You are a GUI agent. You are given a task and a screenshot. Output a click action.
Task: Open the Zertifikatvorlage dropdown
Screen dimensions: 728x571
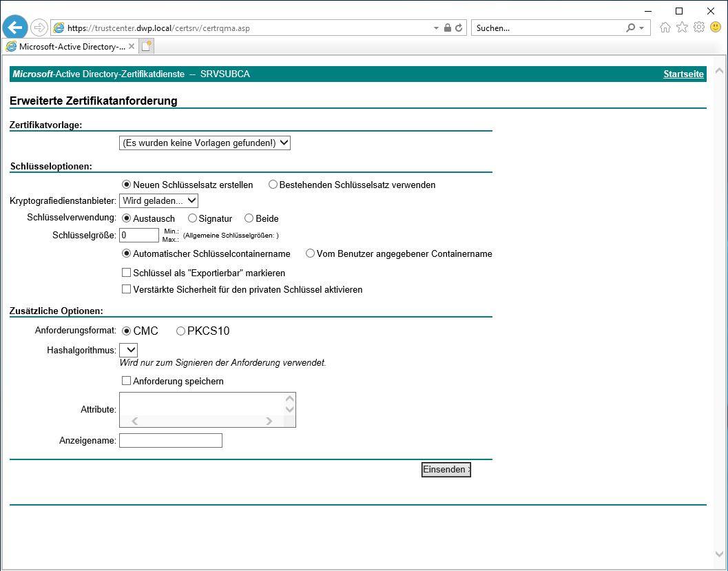[205, 143]
